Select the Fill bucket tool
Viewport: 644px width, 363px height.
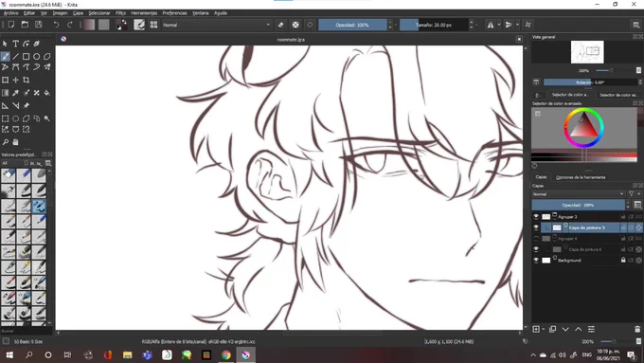point(47,93)
